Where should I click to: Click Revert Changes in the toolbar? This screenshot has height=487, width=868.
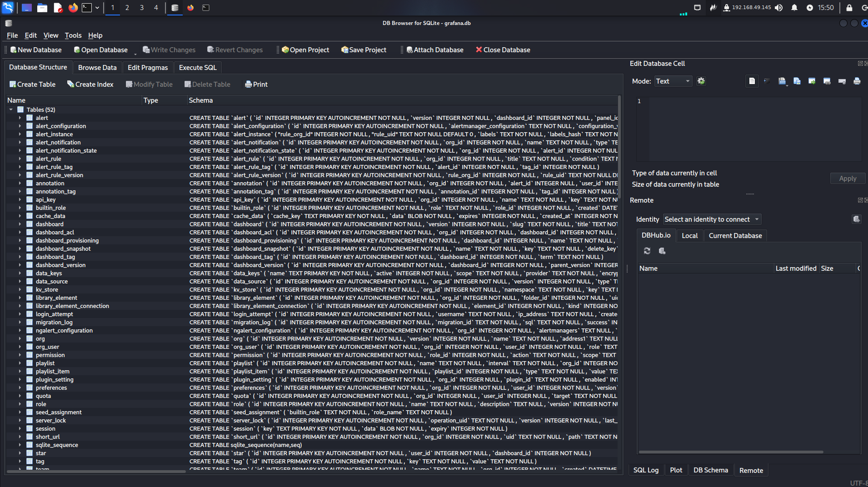coord(235,50)
